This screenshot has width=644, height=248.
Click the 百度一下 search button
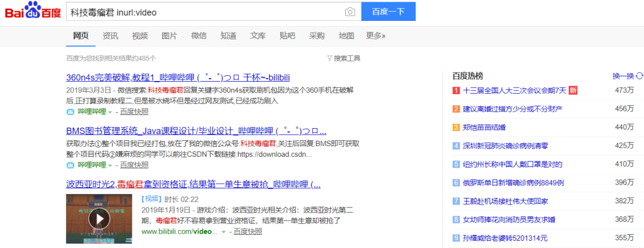(388, 11)
